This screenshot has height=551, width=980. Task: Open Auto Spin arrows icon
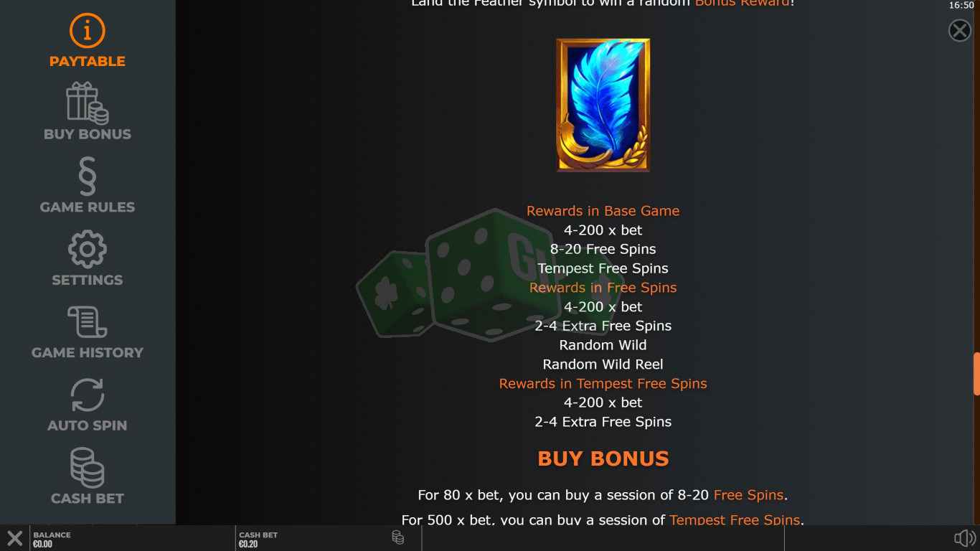(88, 395)
